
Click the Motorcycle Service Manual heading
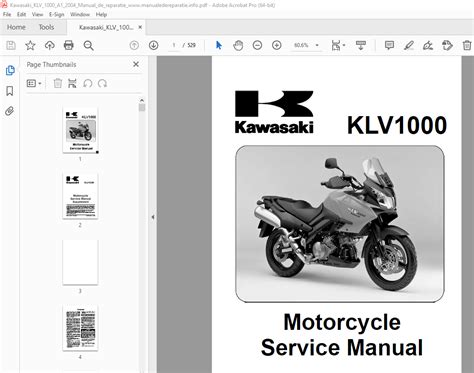pyautogui.click(x=342, y=335)
